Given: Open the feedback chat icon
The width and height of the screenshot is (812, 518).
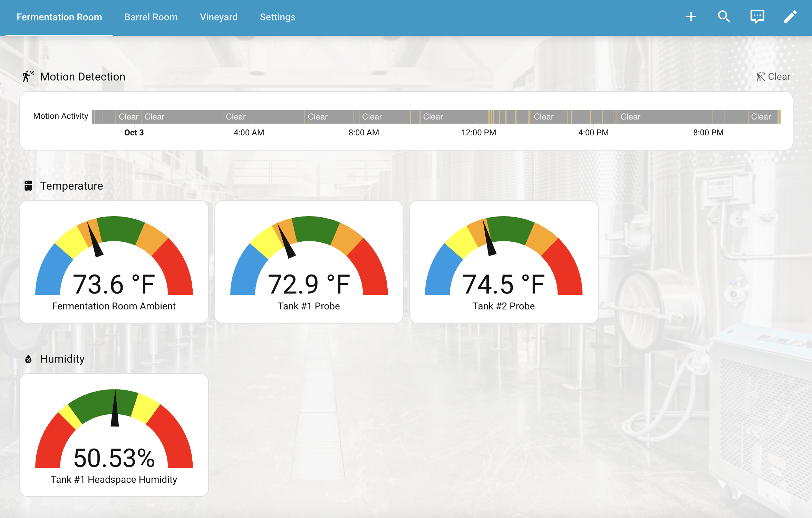Looking at the screenshot, I should point(757,16).
